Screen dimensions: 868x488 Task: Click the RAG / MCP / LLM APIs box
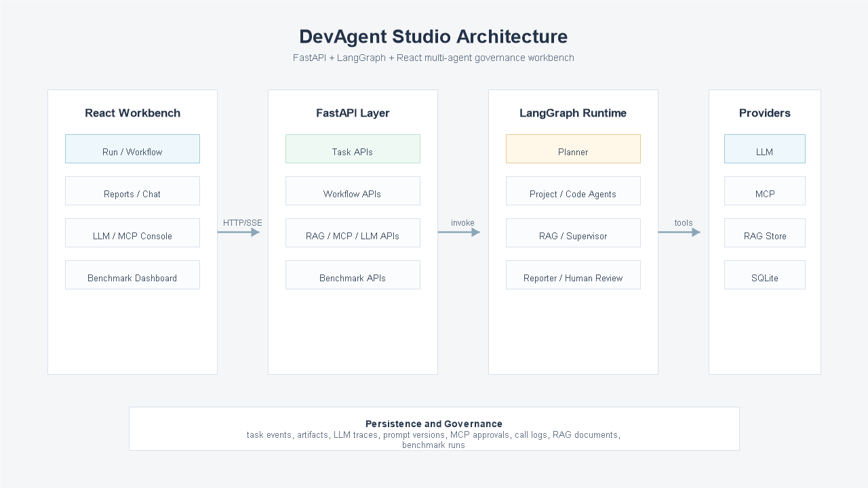(x=353, y=232)
